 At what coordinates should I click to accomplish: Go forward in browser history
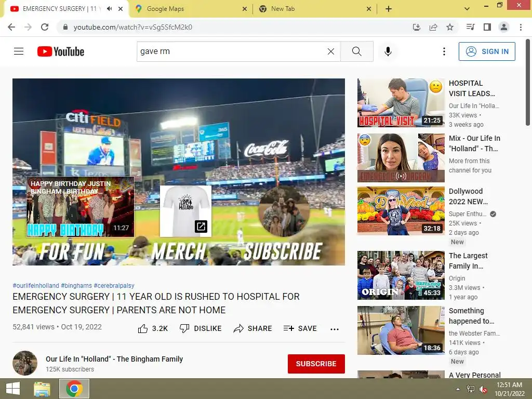[28, 27]
